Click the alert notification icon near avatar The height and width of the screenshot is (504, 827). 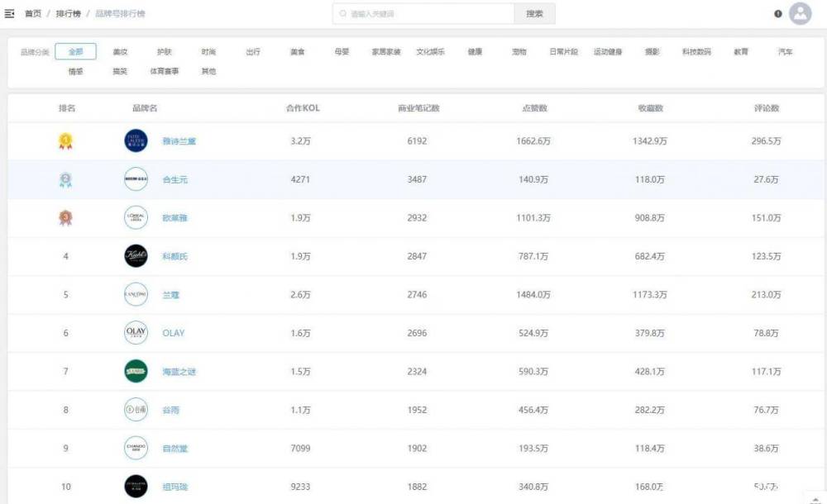[x=777, y=14]
